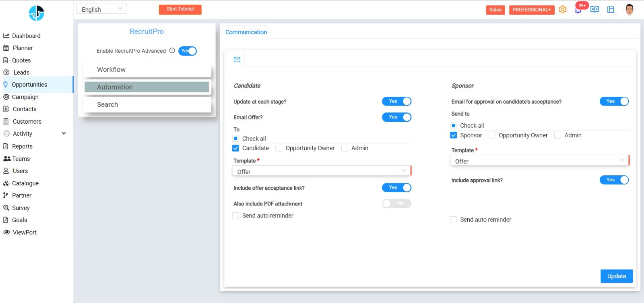This screenshot has height=303, width=644.
Task: Open the Search menu item
Action: pos(147,104)
